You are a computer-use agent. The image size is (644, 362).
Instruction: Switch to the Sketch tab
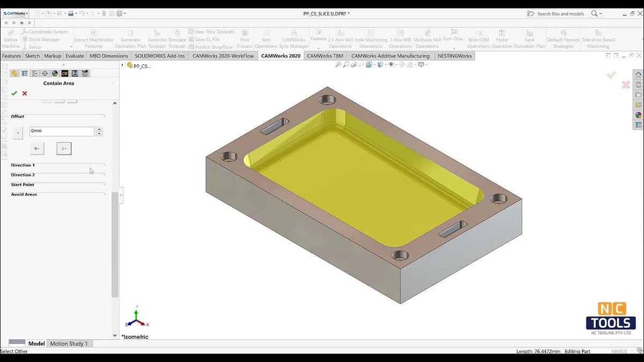point(32,56)
